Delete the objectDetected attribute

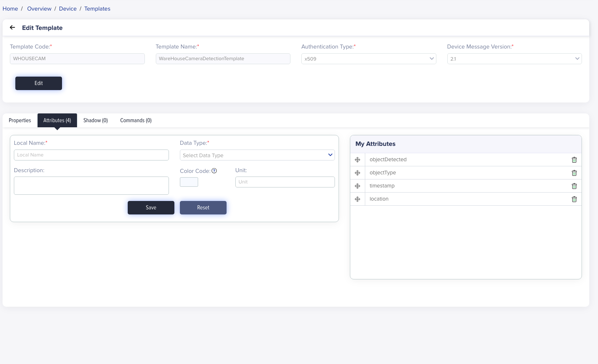[574, 160]
